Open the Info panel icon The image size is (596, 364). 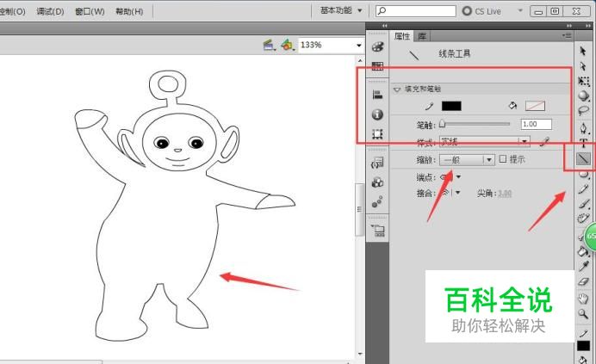(377, 114)
